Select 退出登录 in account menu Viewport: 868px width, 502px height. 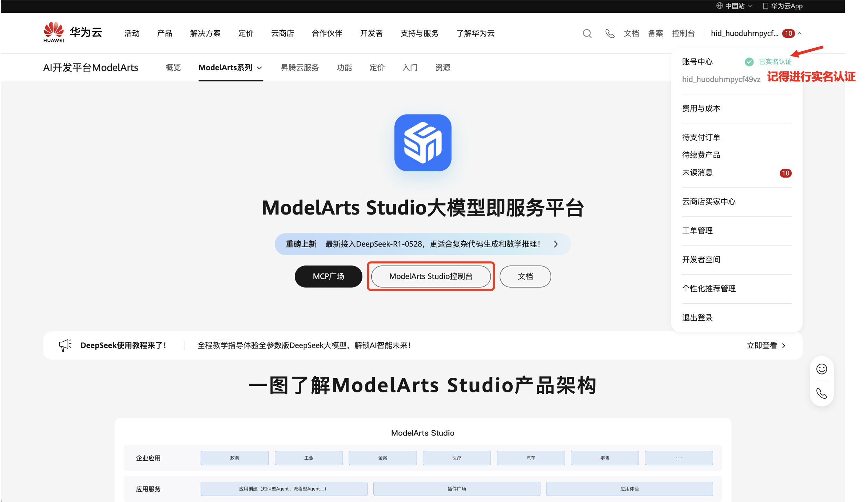(697, 318)
